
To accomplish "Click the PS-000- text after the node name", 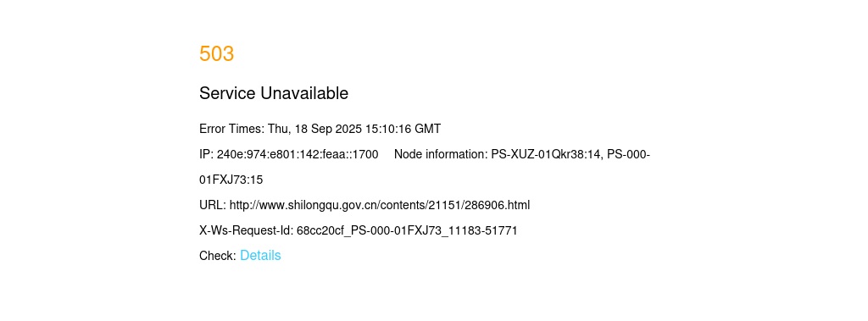I will 628,155.
